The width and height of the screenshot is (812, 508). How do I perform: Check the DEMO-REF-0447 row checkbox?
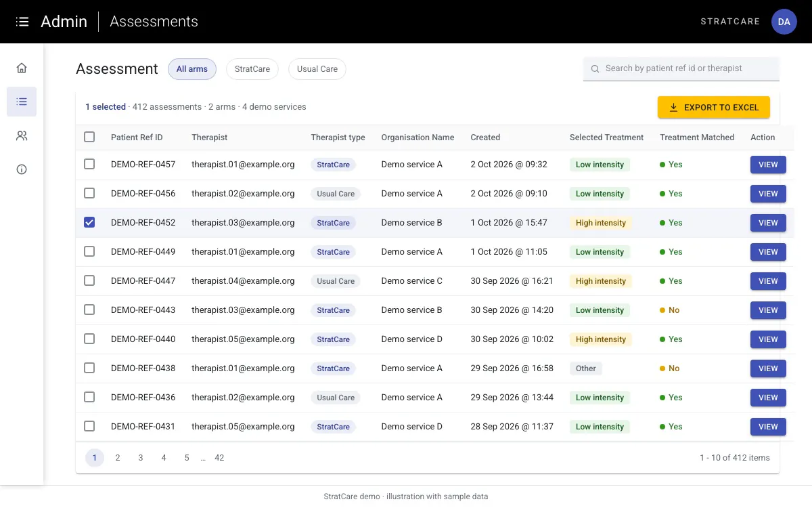coord(89,280)
